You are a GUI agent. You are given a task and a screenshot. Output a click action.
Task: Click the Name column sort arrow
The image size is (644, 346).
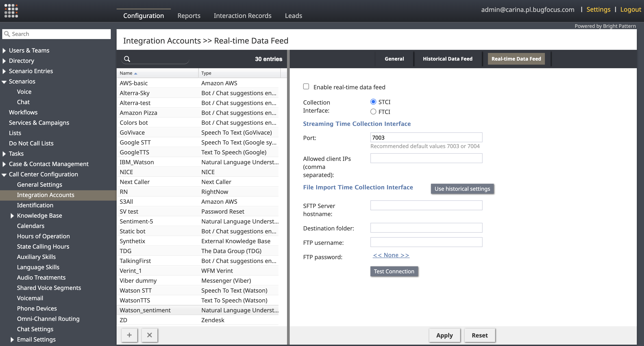click(136, 73)
